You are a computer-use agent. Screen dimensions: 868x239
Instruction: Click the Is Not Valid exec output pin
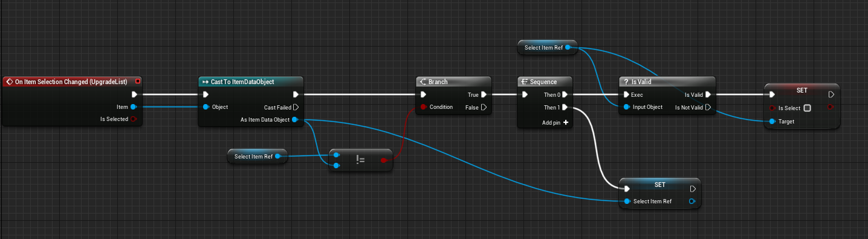pos(708,107)
